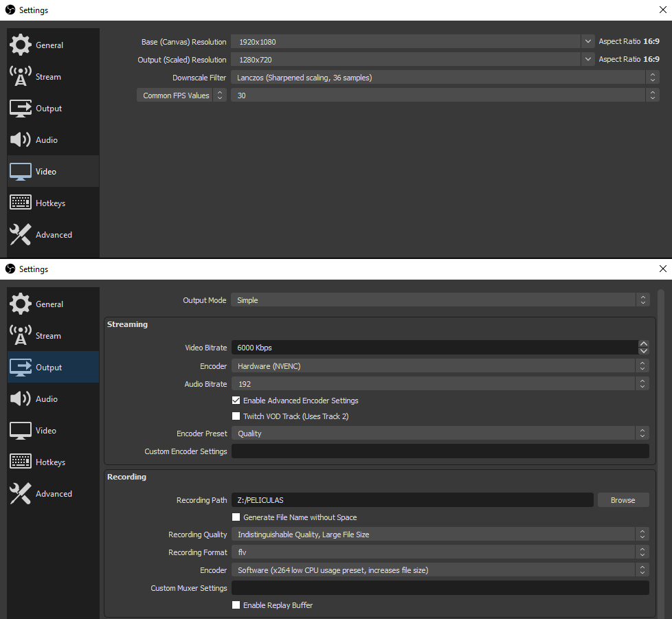This screenshot has height=619, width=672.
Task: Select the Stream antenna icon in the lower Settings window
Action: (x=21, y=336)
